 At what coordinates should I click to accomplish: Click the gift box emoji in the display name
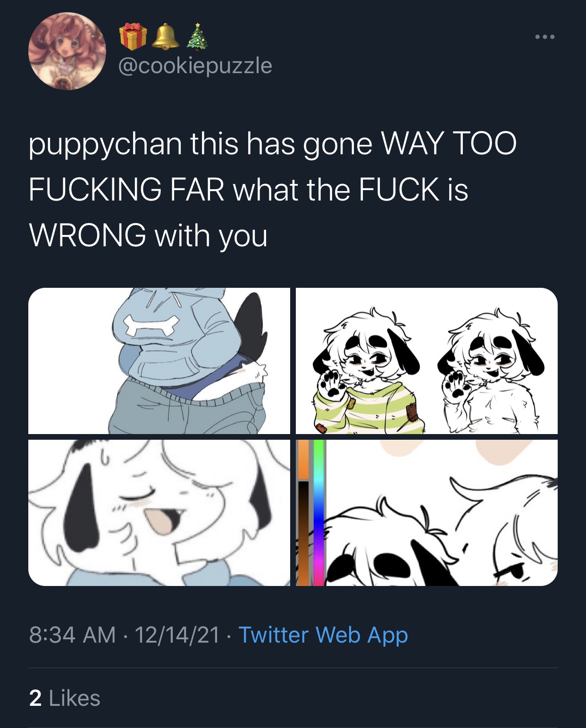click(133, 37)
